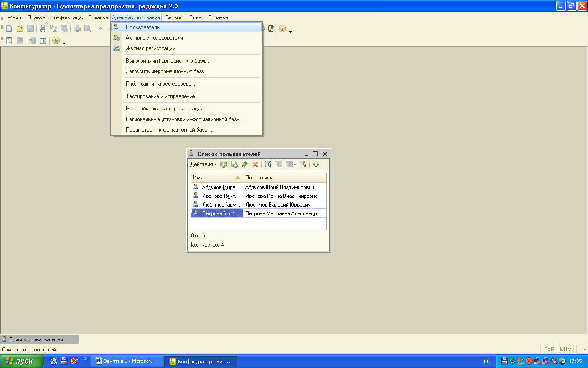Screen dimensions: 588x368
Task: Click cell Любимов Валерий Юрьевич
Action: coord(285,205)
